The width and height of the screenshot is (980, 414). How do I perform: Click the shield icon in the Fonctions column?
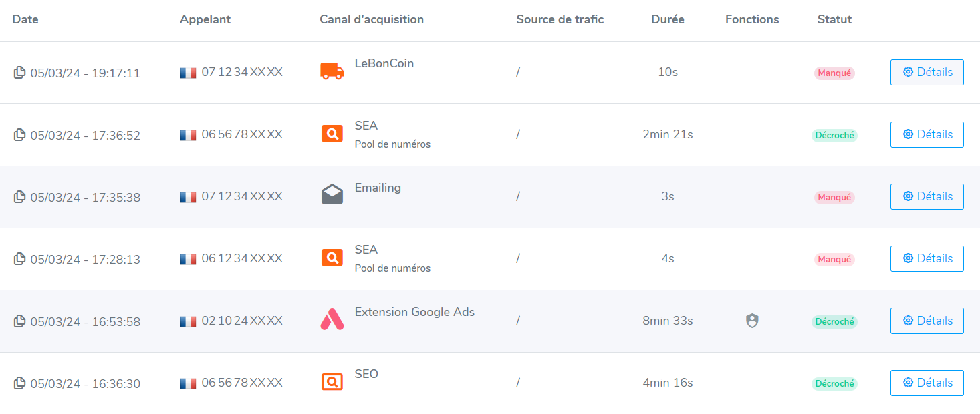point(752,321)
